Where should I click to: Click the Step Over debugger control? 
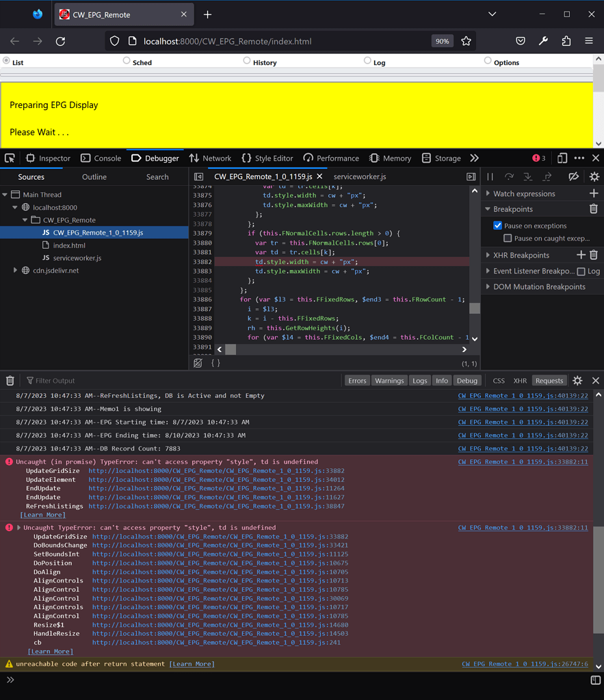pyautogui.click(x=509, y=176)
